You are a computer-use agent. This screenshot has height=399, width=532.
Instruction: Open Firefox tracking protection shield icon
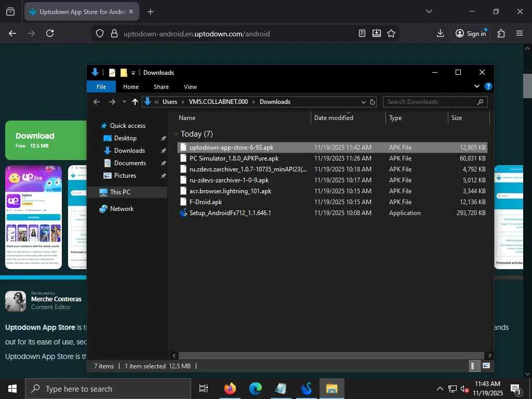(x=99, y=33)
